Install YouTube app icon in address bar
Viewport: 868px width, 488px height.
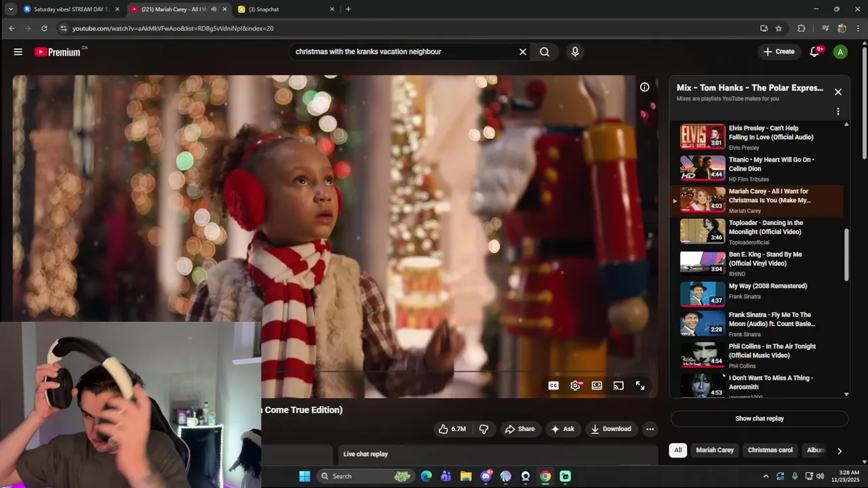pyautogui.click(x=764, y=28)
